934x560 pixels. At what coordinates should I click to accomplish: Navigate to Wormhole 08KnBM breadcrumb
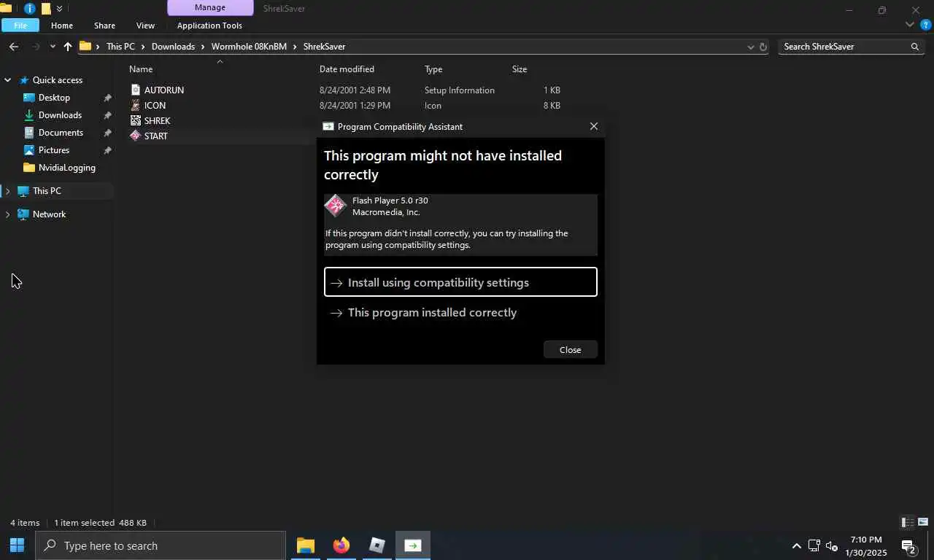pyautogui.click(x=249, y=46)
